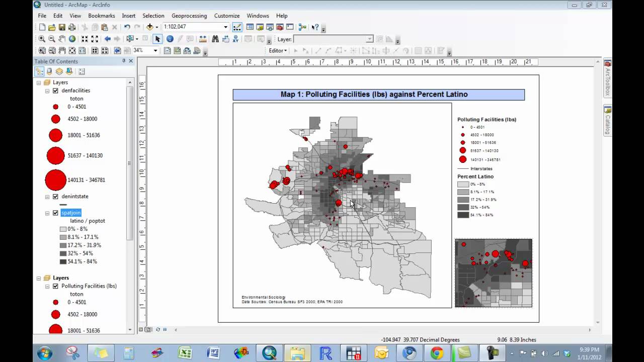The width and height of the screenshot is (644, 362).
Task: Select the map title text box
Action: point(378,95)
